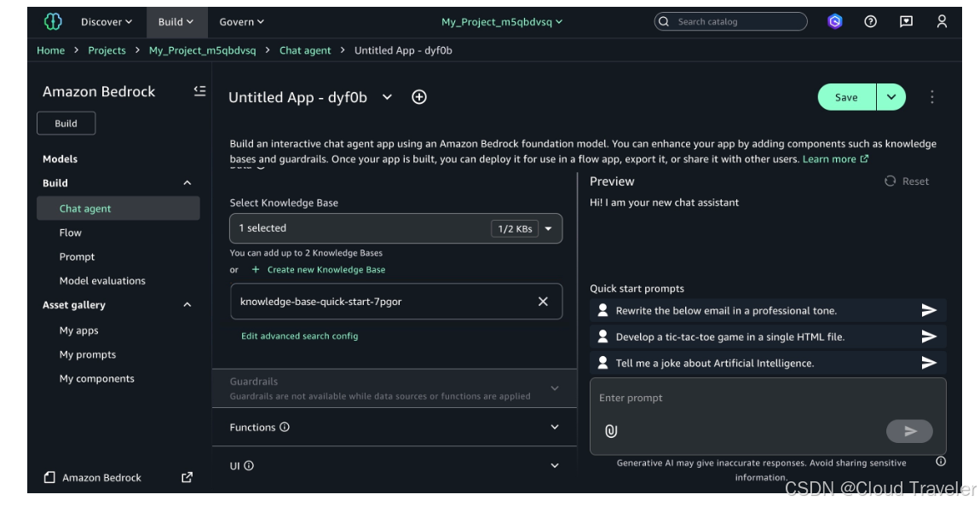This screenshot has height=506, width=980.
Task: Click the Learn more link
Action: [x=836, y=159]
